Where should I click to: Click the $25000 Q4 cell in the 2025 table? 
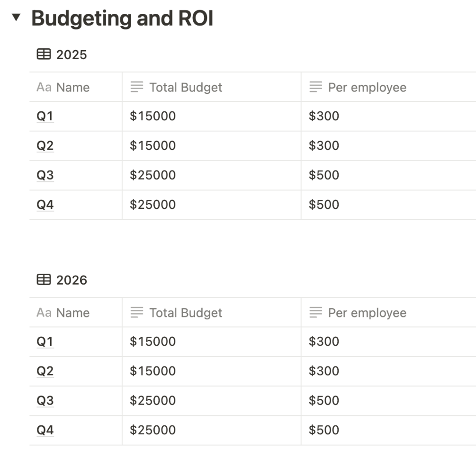[x=153, y=205]
